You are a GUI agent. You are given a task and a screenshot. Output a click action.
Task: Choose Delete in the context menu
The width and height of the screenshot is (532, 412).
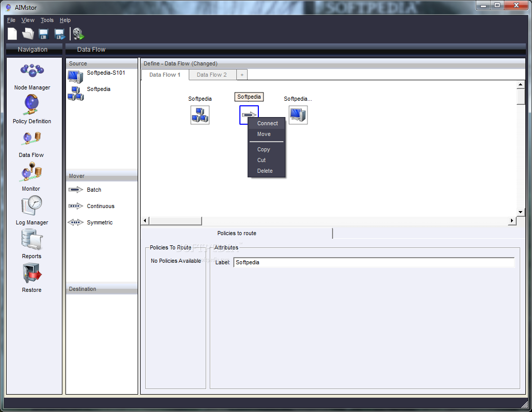[267, 171]
